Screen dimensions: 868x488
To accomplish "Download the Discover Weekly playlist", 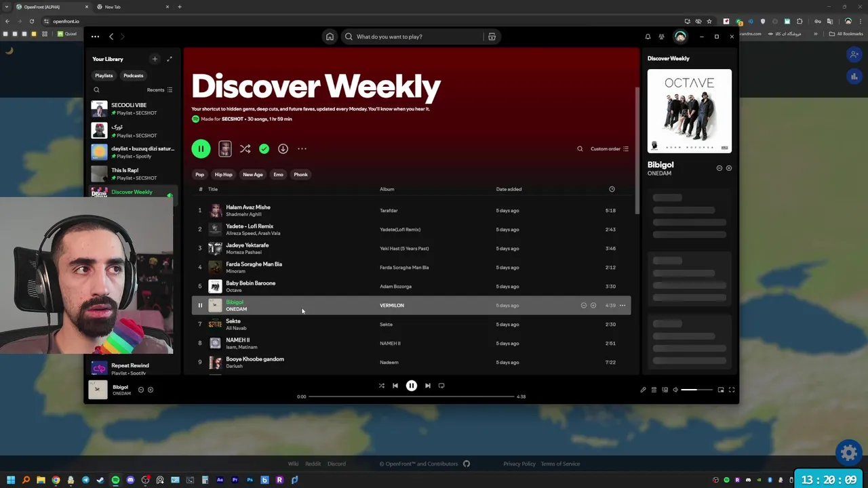I will pyautogui.click(x=283, y=148).
